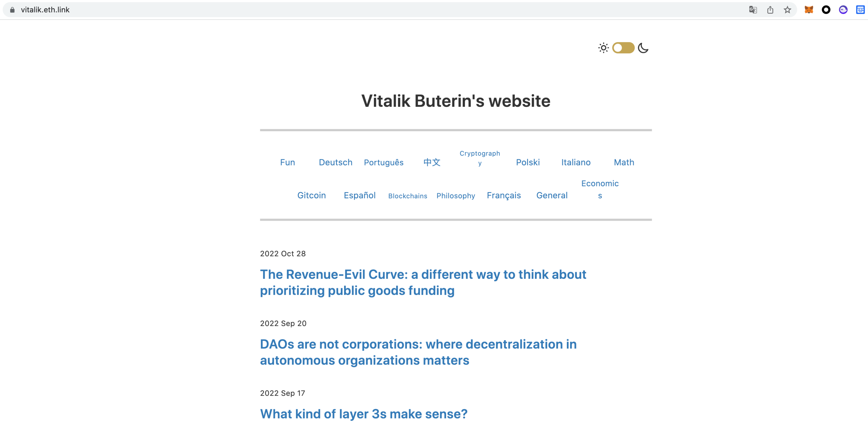Click the General category filter
The height and width of the screenshot is (439, 868).
(552, 195)
